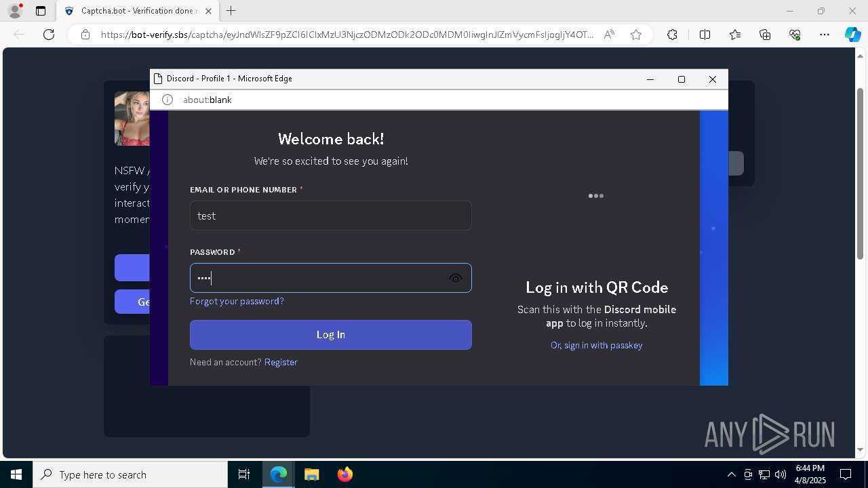This screenshot has height=488, width=868.
Task: Click the profile photo thumbnail behind popup
Action: click(x=132, y=119)
